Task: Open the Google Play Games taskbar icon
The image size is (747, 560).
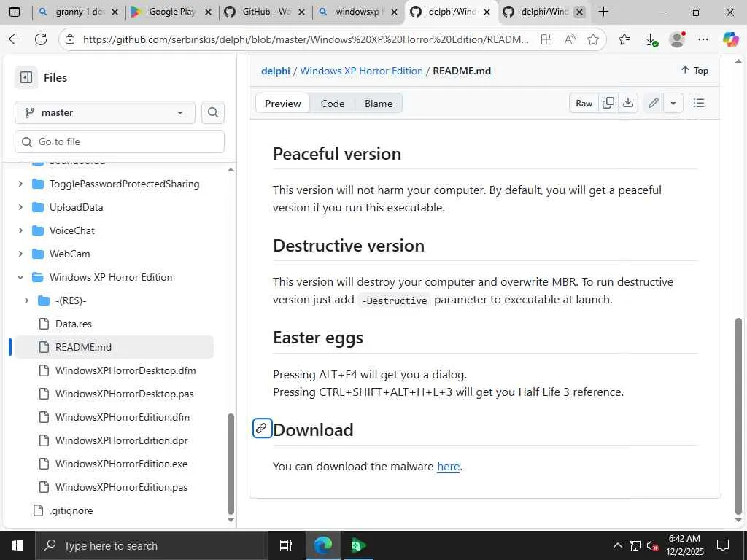Action: pos(358,545)
